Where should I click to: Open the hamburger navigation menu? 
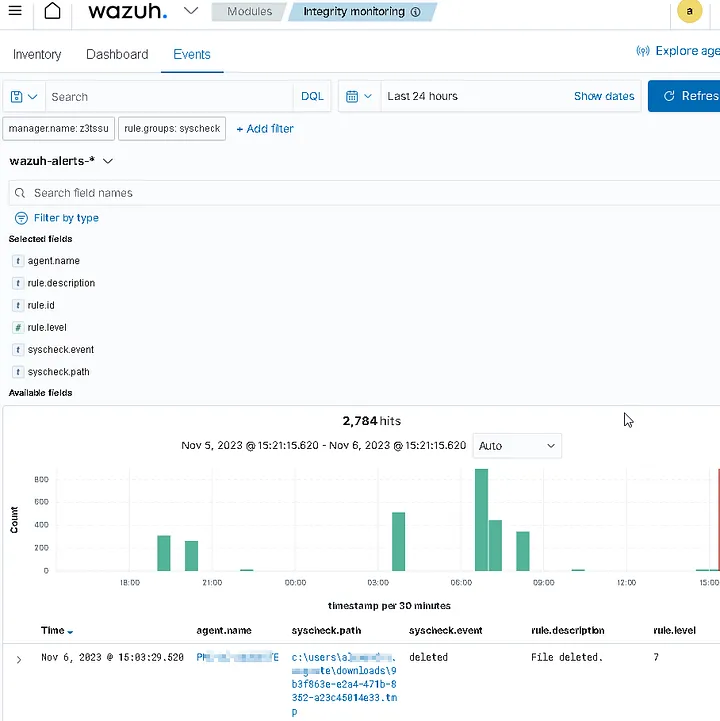(x=15, y=11)
